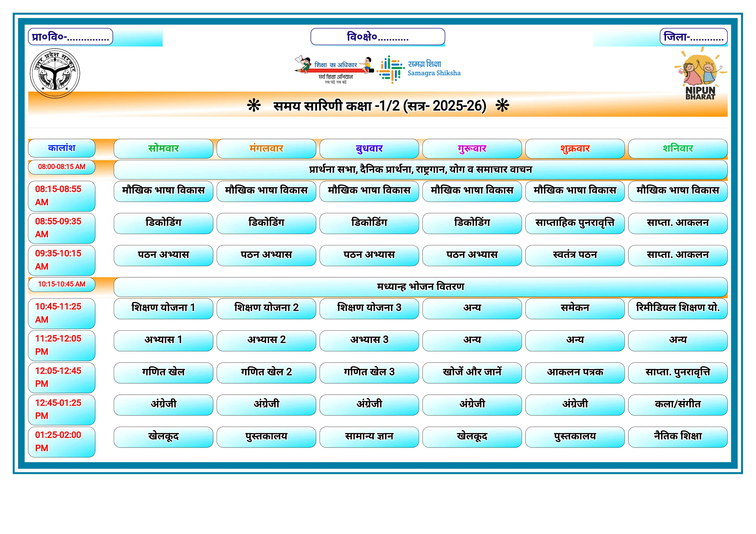Click the जिला district name field

(x=693, y=36)
